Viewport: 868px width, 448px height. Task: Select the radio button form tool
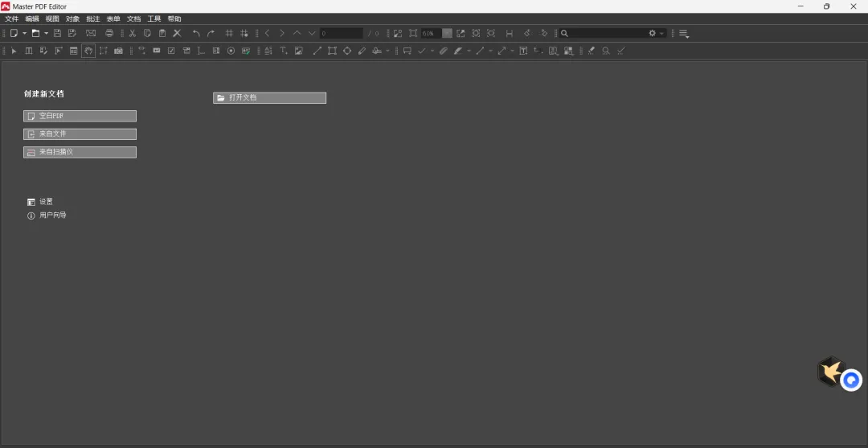tap(231, 51)
